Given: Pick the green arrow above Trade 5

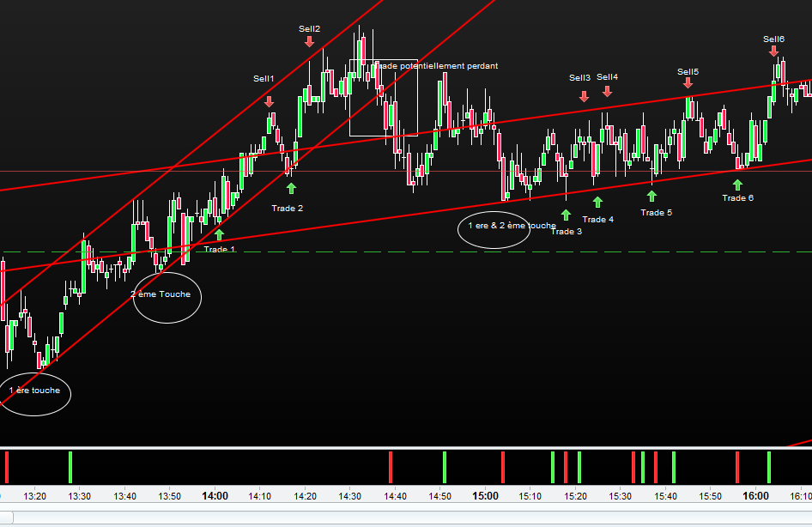Looking at the screenshot, I should [x=652, y=196].
